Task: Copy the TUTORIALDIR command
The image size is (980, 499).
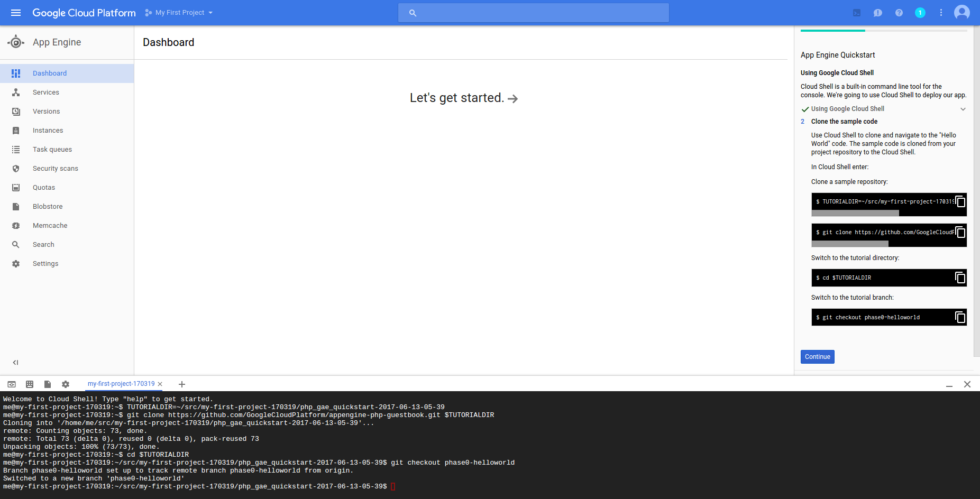Action: (960, 201)
